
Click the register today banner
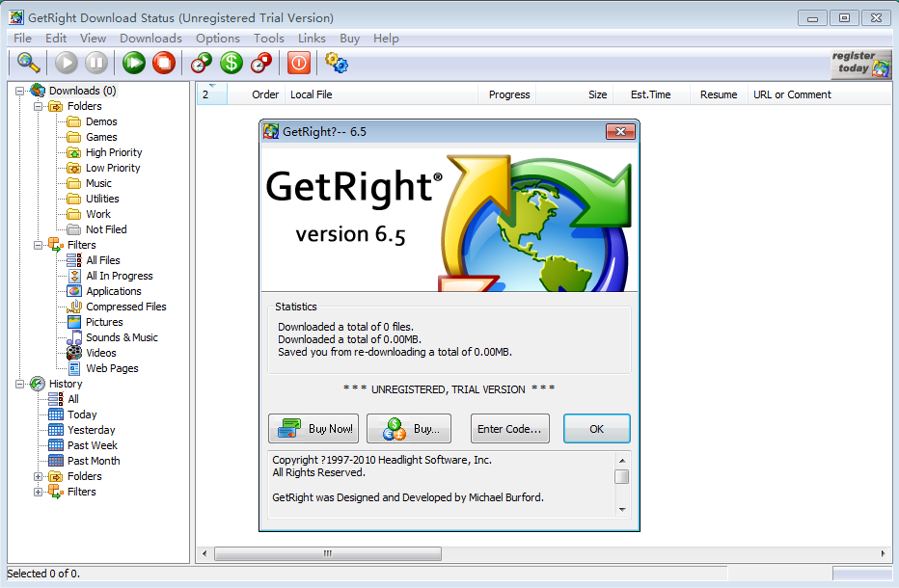point(861,64)
